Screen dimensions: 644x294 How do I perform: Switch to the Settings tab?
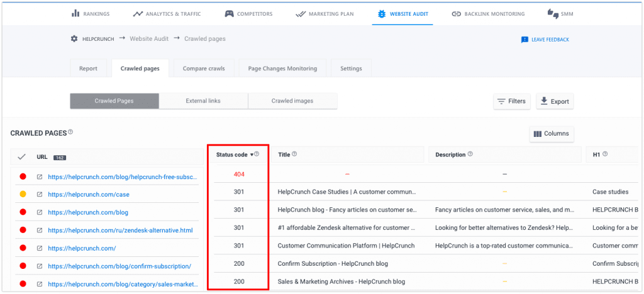point(351,68)
